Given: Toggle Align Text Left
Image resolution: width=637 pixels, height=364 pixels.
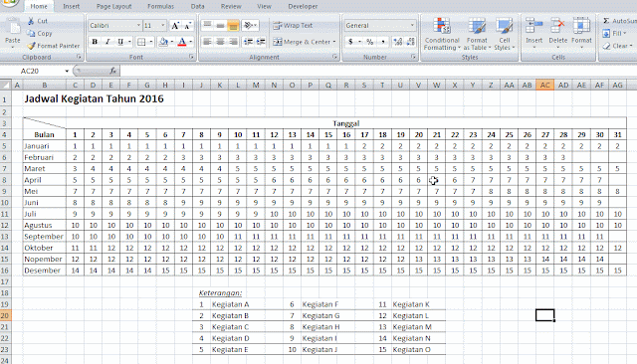Looking at the screenshot, I should click(x=207, y=42).
